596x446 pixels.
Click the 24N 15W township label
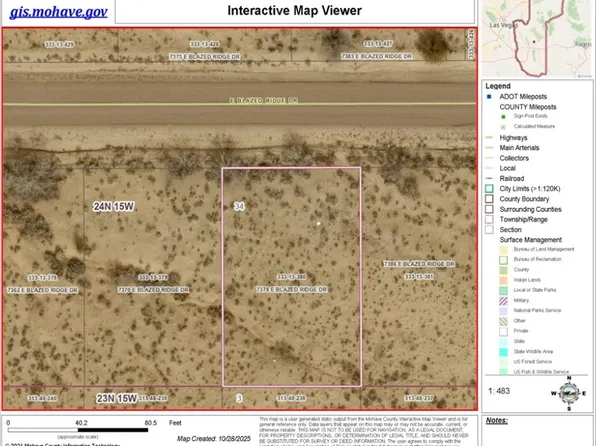[113, 206]
